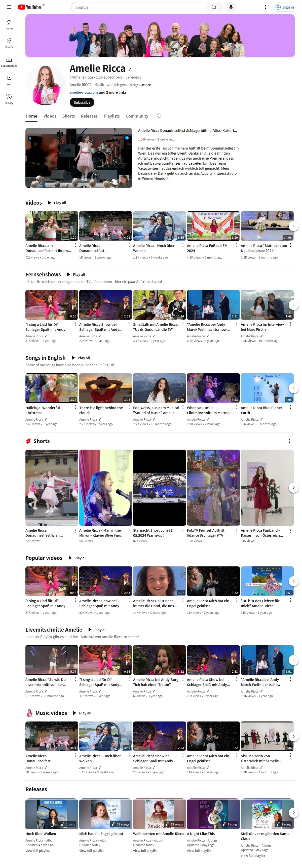Subscribe to Amelie Ricca channel

click(x=82, y=102)
